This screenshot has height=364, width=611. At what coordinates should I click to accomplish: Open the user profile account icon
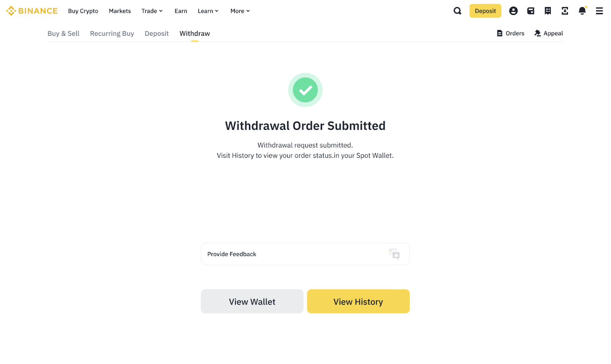513,11
